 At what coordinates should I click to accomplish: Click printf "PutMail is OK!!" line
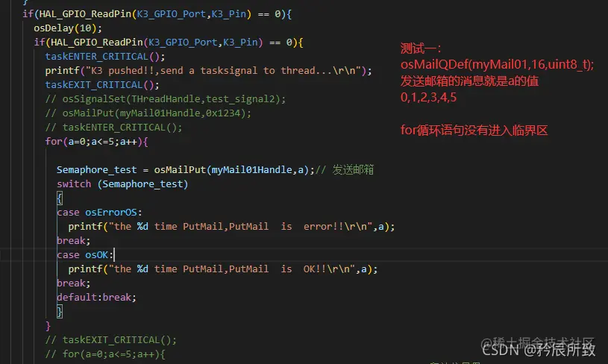pyautogui.click(x=223, y=269)
